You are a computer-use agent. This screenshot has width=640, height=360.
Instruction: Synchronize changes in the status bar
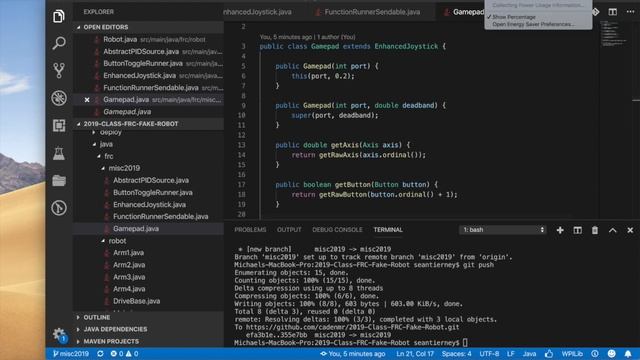tap(100, 354)
